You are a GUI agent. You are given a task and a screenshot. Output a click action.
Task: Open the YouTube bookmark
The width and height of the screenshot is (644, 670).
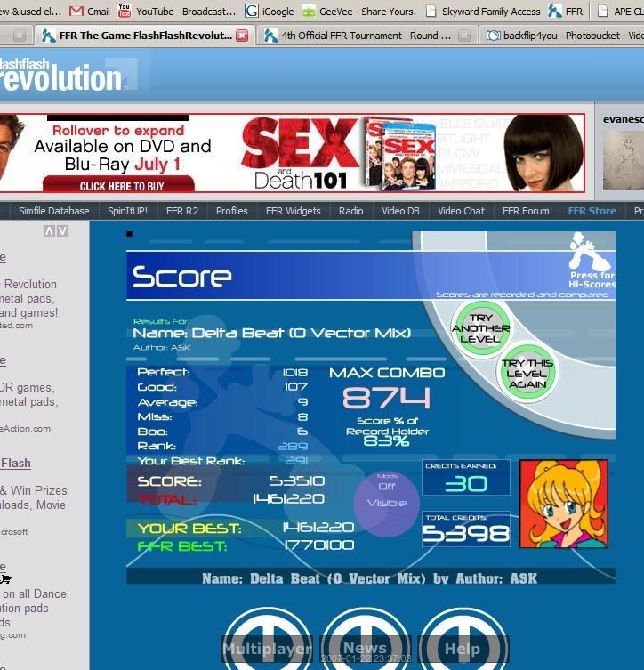[x=176, y=12]
